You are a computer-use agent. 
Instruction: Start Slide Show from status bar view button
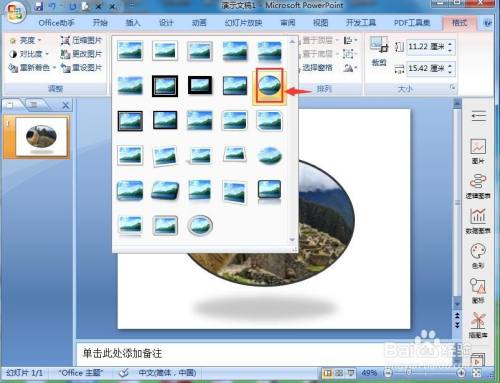point(351,373)
